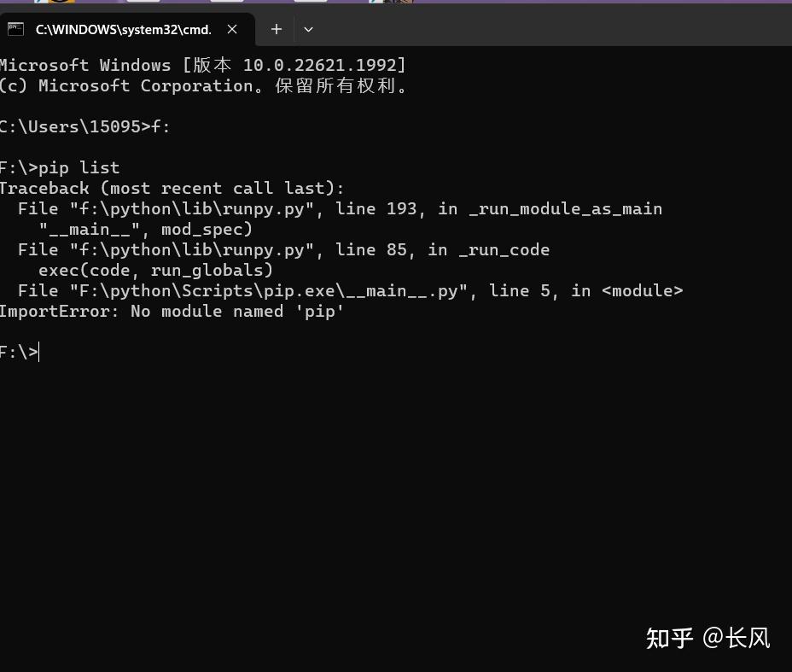Close the cmd.exe terminal tab
The width and height of the screenshot is (792, 672).
click(232, 29)
